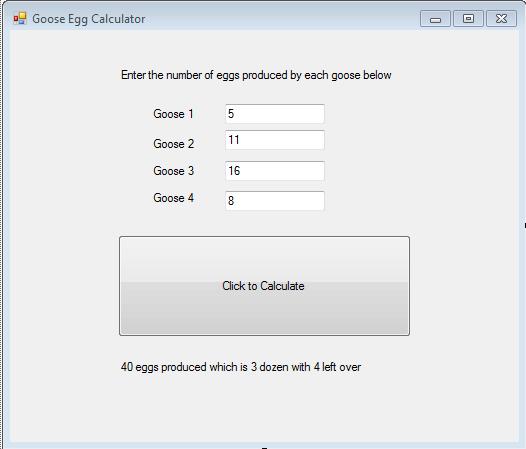Click the Goose Egg Calculator window icon
This screenshot has height=449, width=526.
tap(20, 18)
